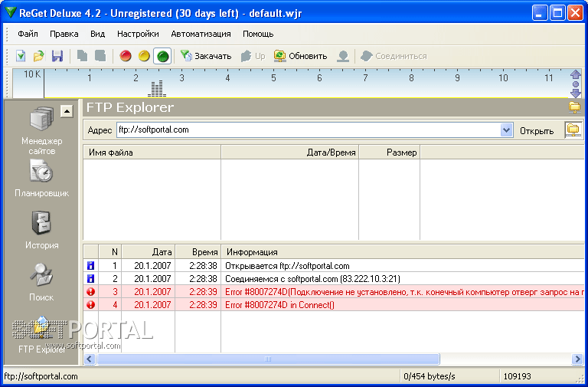588x387 pixels.
Task: Click the sidebar scroll-up arrow button
Action: tap(67, 111)
